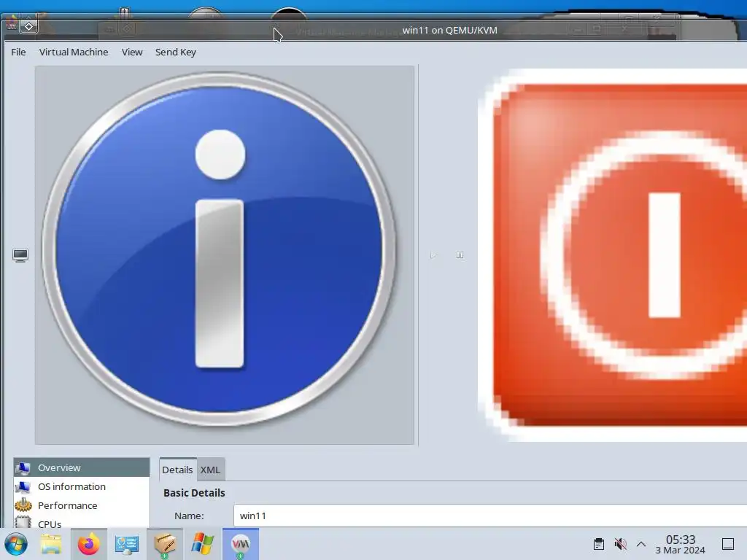
Task: Expand hidden system tray icons arrow
Action: click(641, 544)
